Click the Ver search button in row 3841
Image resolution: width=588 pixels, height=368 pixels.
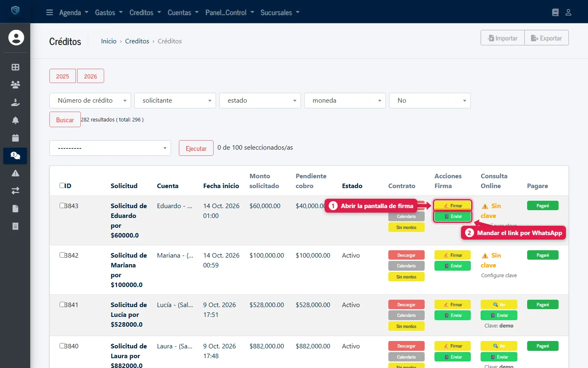point(499,305)
